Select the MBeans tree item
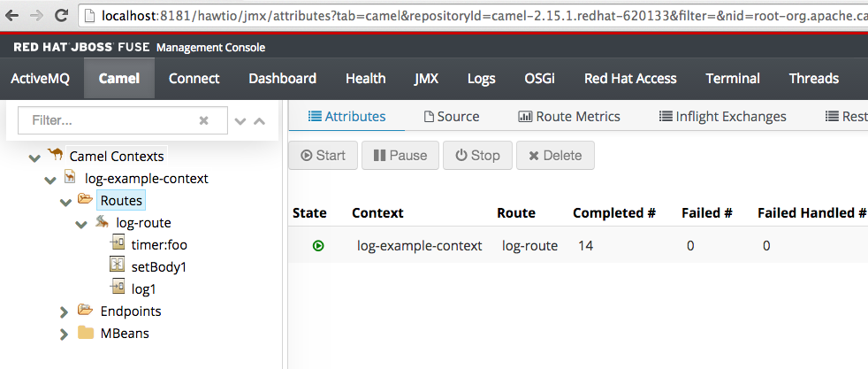 pos(125,334)
